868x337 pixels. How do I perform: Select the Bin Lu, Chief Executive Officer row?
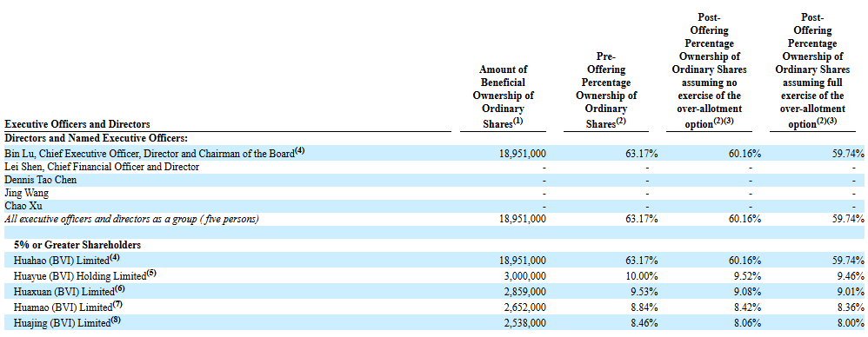[434, 153]
